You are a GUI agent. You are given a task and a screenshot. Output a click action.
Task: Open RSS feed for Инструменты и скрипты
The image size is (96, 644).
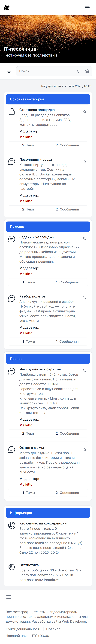tap(84, 371)
